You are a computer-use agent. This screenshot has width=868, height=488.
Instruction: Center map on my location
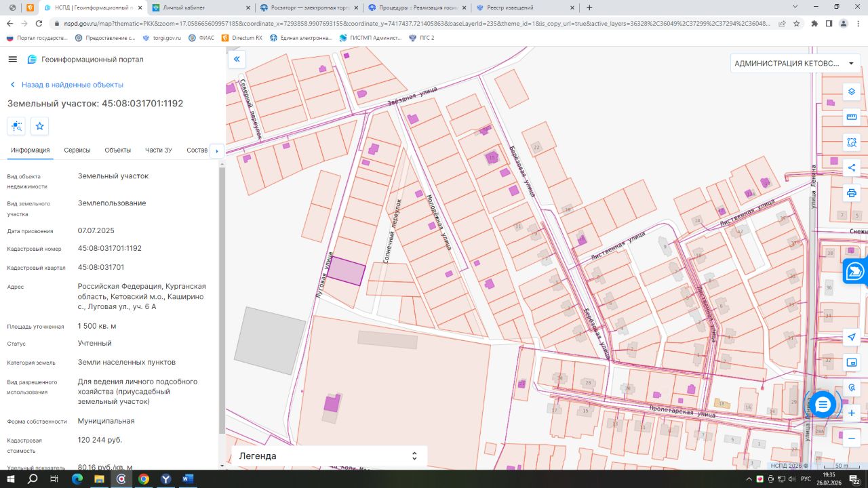click(852, 338)
